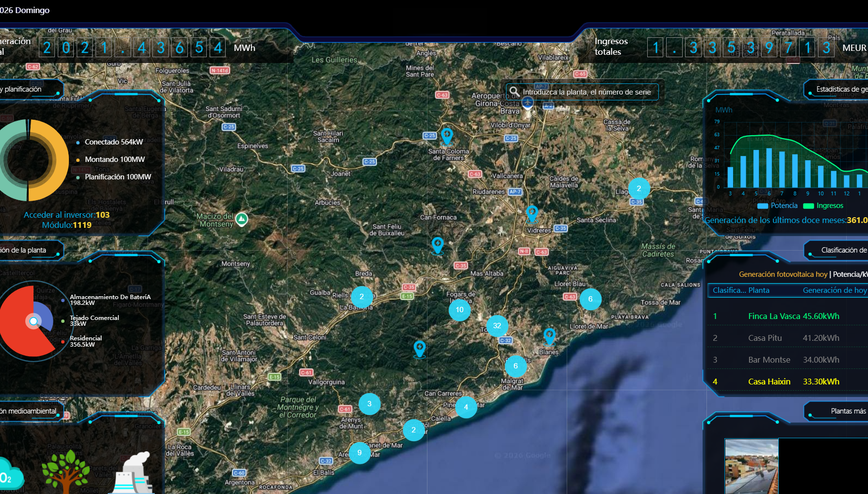Toggle the Potencia legend series

click(777, 206)
